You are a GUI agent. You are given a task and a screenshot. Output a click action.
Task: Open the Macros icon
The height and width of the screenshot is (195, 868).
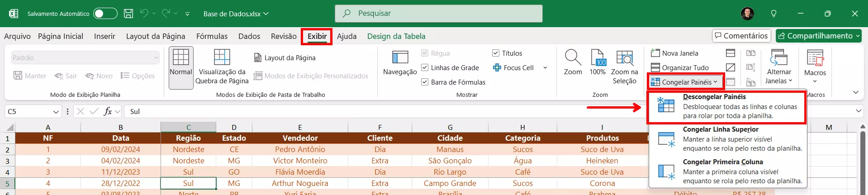tap(815, 59)
